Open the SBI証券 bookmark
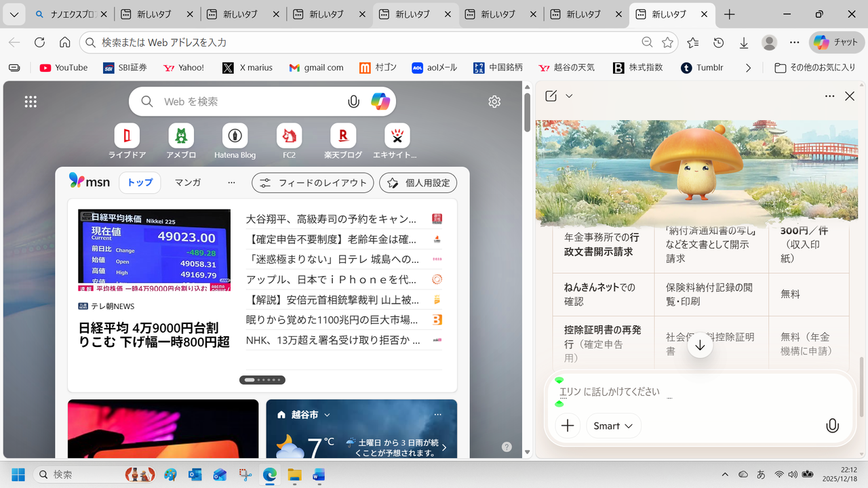This screenshot has height=488, width=868. (125, 68)
